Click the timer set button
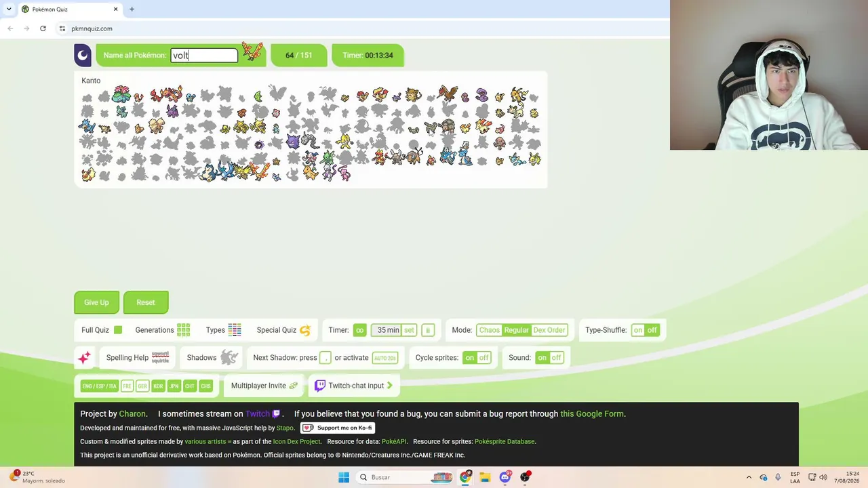The image size is (868, 488). pos(409,330)
